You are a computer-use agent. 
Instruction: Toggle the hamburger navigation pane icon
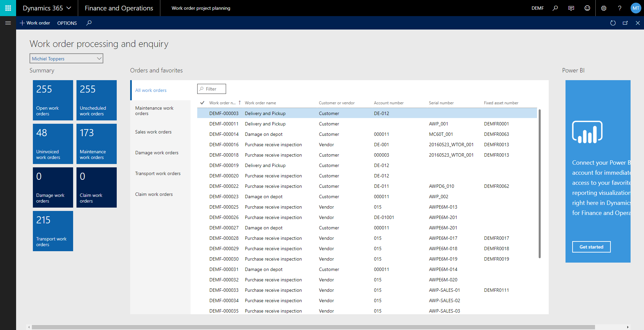tap(8, 23)
